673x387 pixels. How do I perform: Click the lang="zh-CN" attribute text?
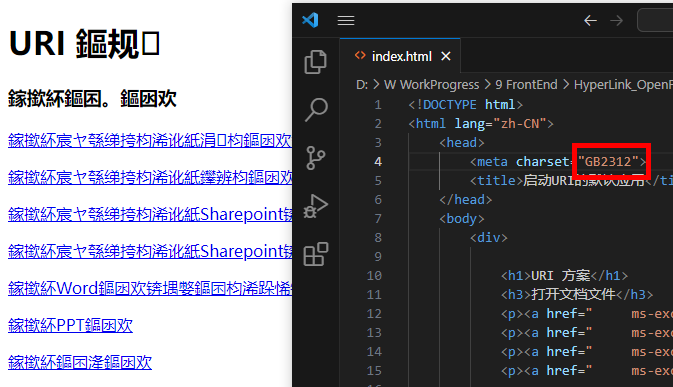click(x=500, y=124)
